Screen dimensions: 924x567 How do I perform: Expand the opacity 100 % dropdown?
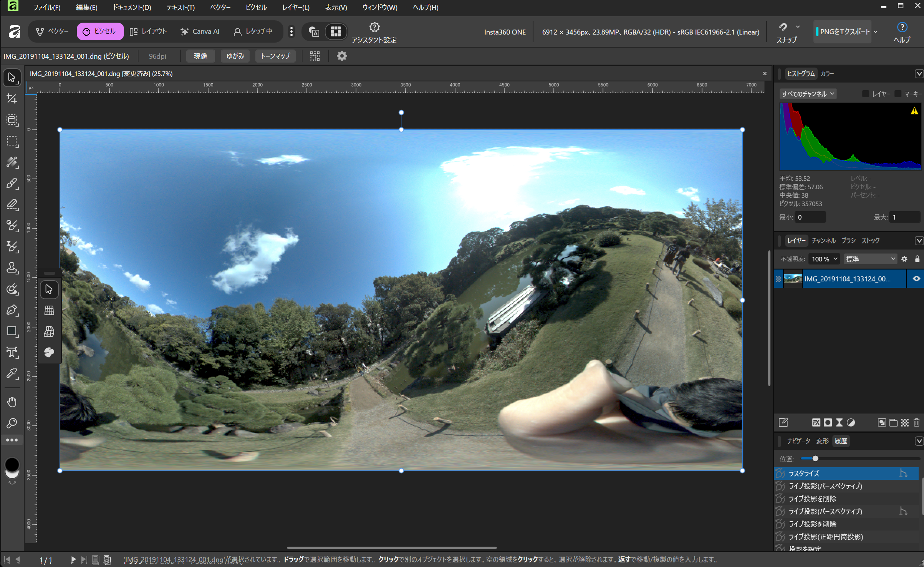[x=835, y=259]
